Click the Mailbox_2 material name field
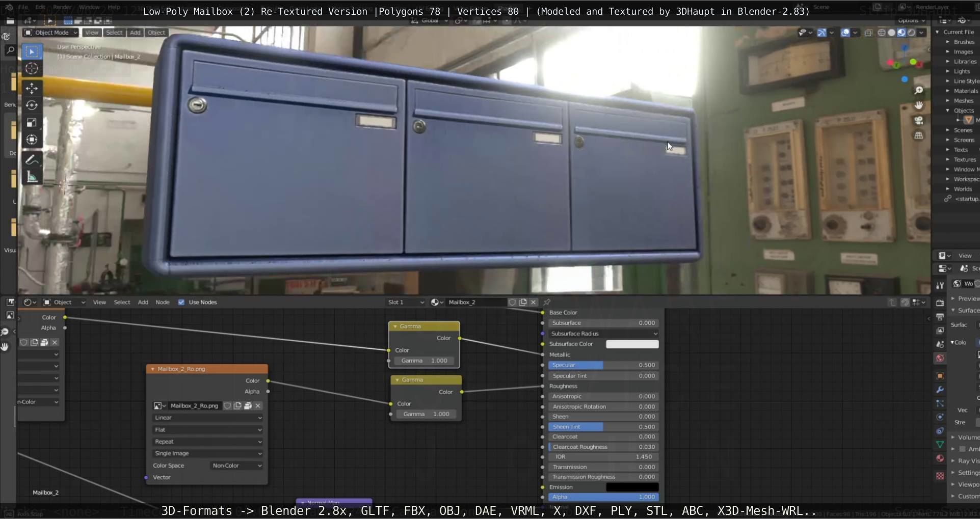This screenshot has height=519, width=980. (x=476, y=302)
